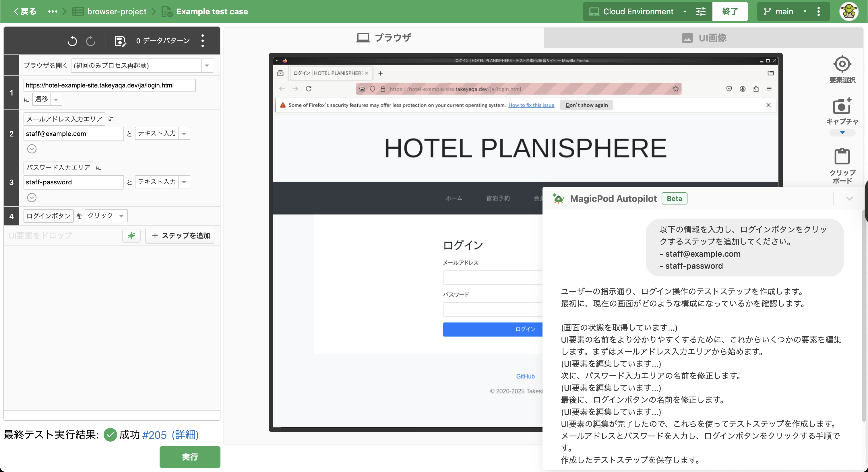The width and height of the screenshot is (868, 472).
Task: Click ホーム in hotel site nav
Action: click(x=454, y=198)
